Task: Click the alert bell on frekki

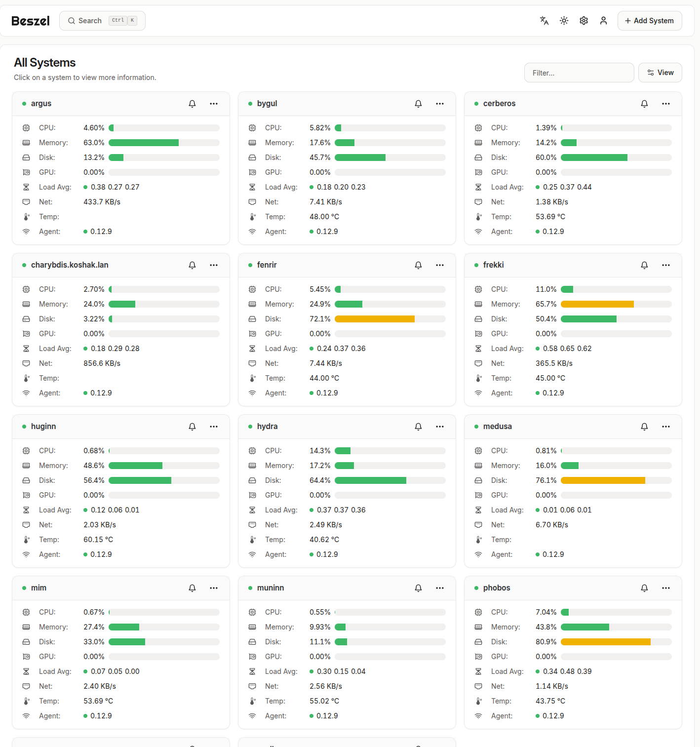Action: pos(644,265)
